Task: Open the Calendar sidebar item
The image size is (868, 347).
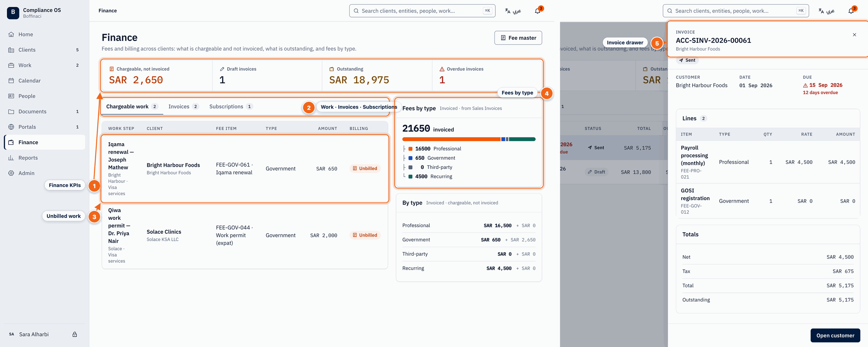Action: [45, 81]
